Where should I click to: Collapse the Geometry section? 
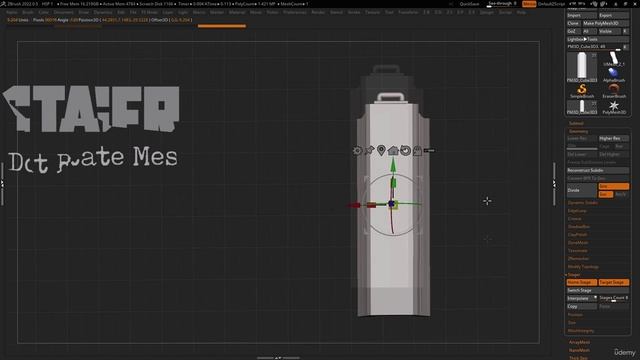578,131
